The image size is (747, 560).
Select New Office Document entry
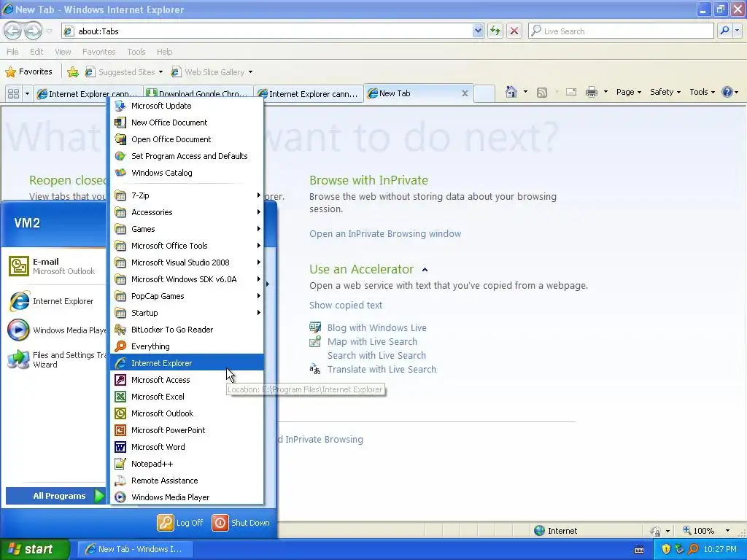click(x=187, y=122)
